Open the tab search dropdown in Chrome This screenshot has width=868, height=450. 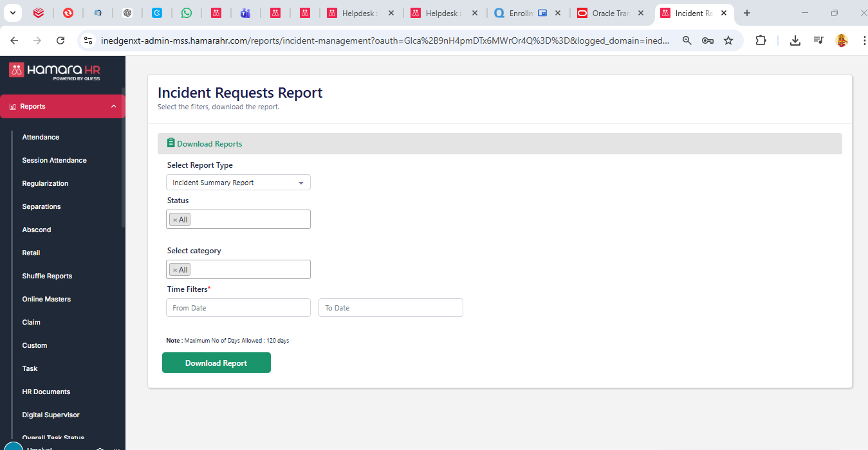(x=12, y=13)
